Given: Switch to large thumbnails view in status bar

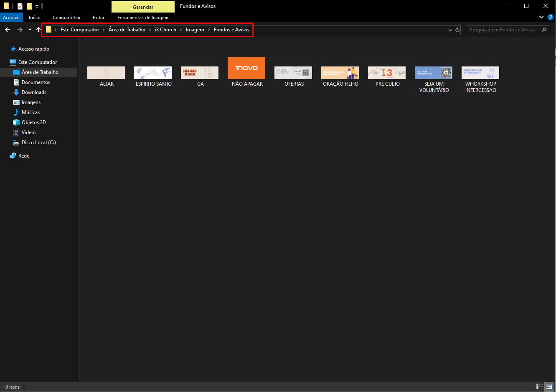Looking at the screenshot, I should click(549, 387).
